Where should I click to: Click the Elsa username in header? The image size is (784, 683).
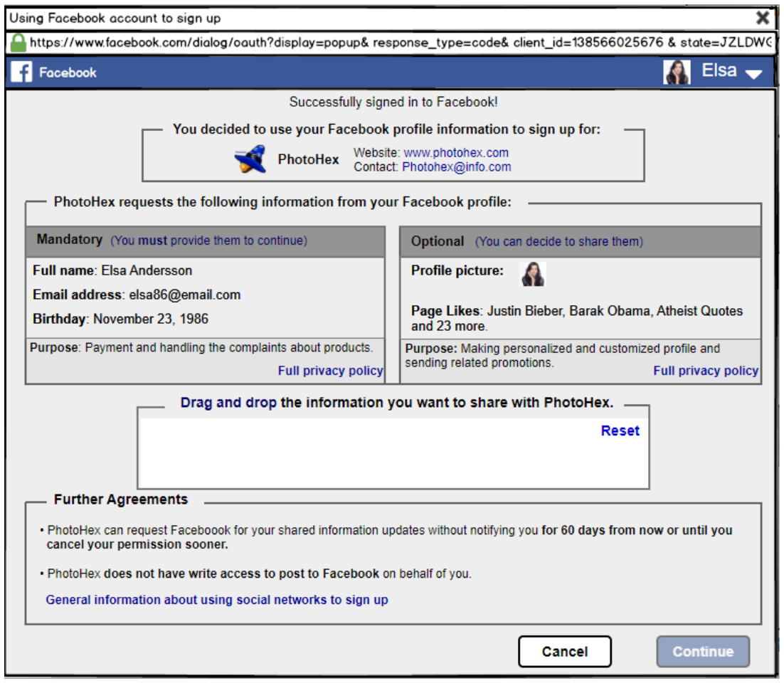pyautogui.click(x=719, y=70)
